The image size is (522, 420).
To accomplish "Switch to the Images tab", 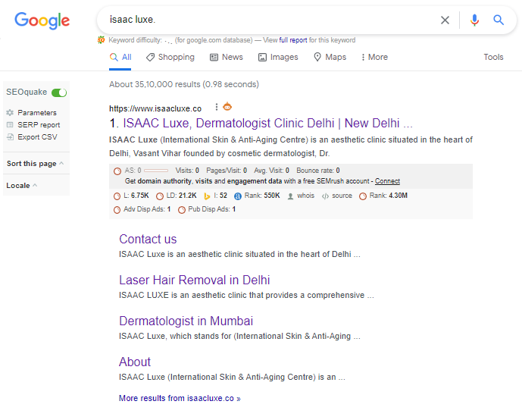I will (278, 58).
